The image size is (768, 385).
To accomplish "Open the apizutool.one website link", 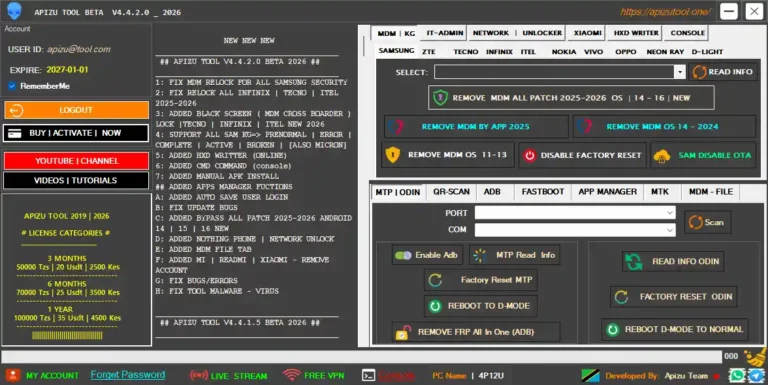I will (x=665, y=11).
